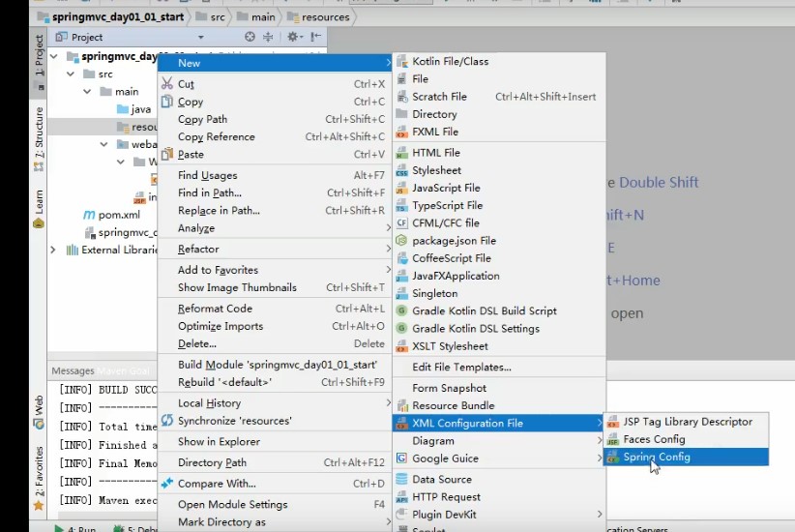Collapse the webapp folder node

[103, 144]
